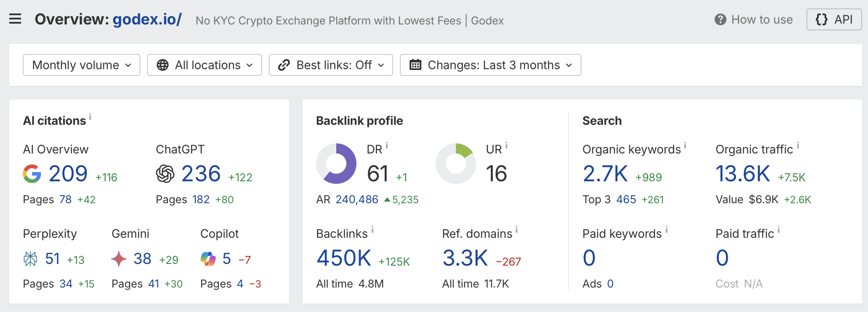Screen dimensions: 868x312
Task: Click the calendar icon in Changes filter
Action: [415, 65]
